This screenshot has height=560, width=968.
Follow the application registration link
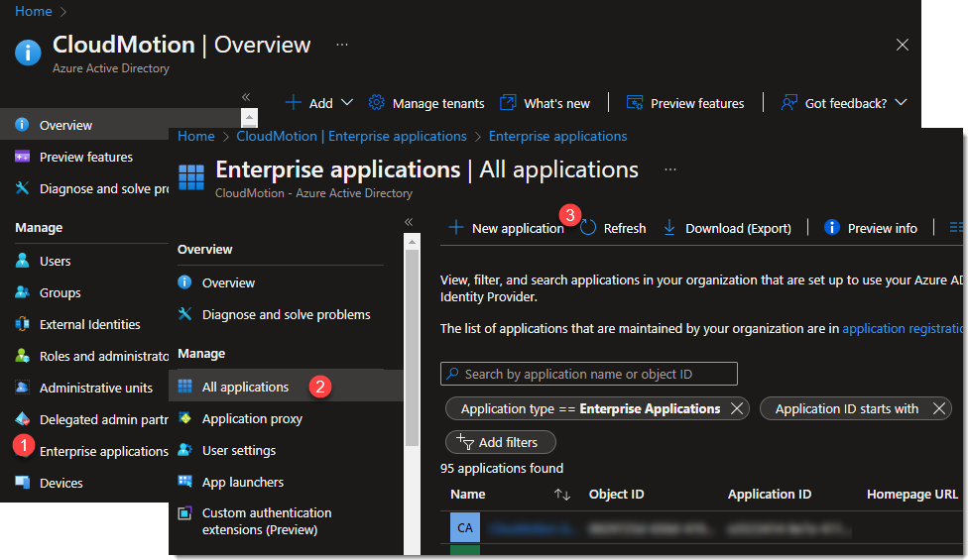point(903,328)
